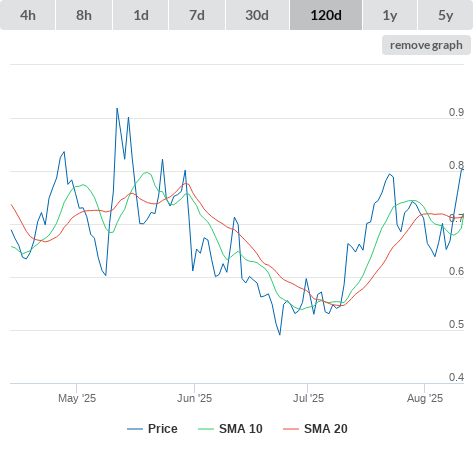Switch to the 5y time range
This screenshot has width=474, height=455.
tap(446, 15)
